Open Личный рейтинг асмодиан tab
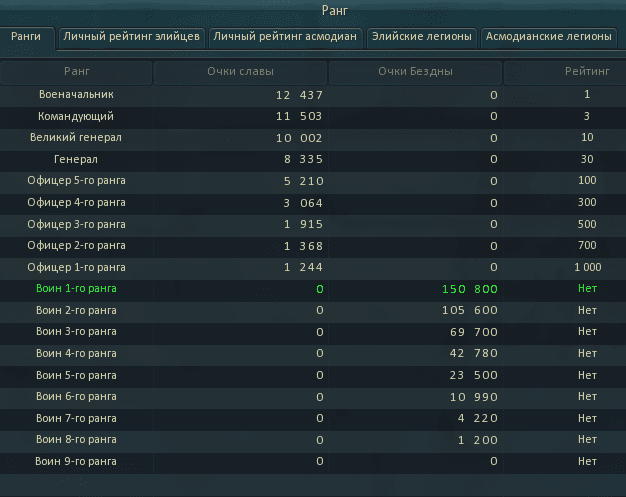This screenshot has width=626, height=497. click(285, 37)
